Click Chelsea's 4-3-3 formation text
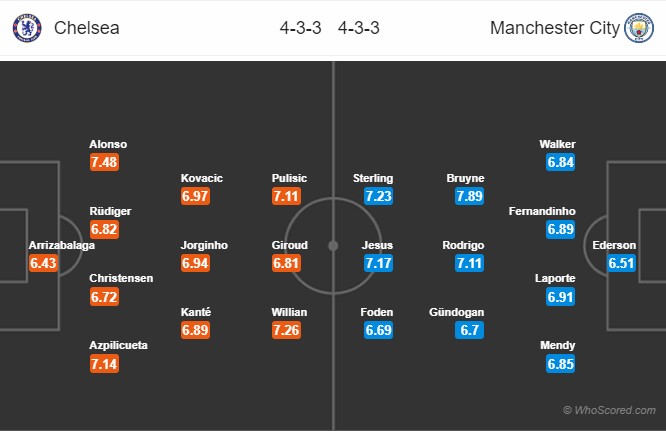 click(300, 28)
